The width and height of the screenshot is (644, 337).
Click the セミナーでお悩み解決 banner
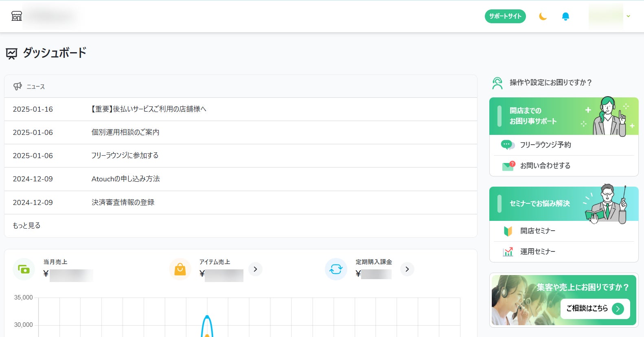click(564, 204)
